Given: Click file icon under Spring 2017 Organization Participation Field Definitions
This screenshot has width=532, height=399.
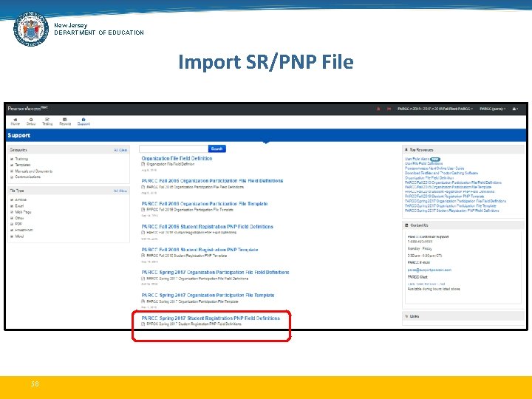Looking at the screenshot, I should (143, 279).
